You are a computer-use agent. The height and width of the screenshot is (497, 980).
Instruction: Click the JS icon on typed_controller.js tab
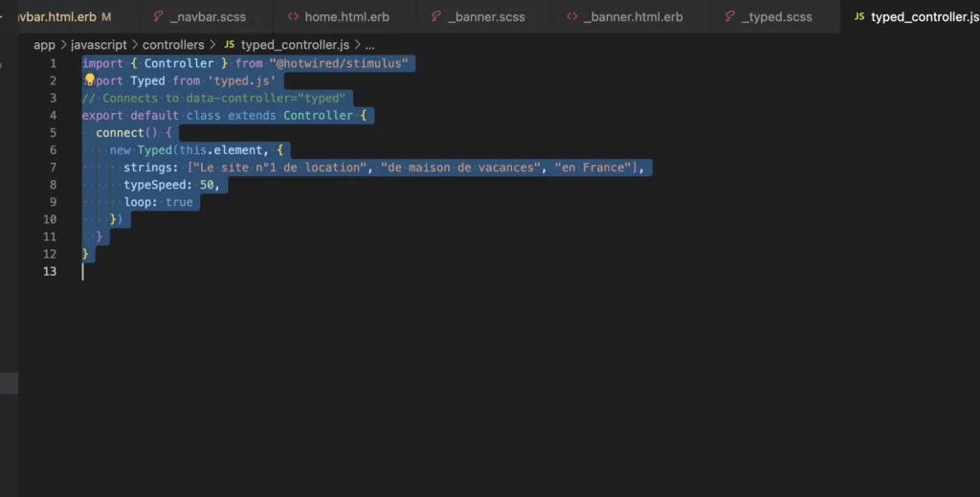pos(859,17)
